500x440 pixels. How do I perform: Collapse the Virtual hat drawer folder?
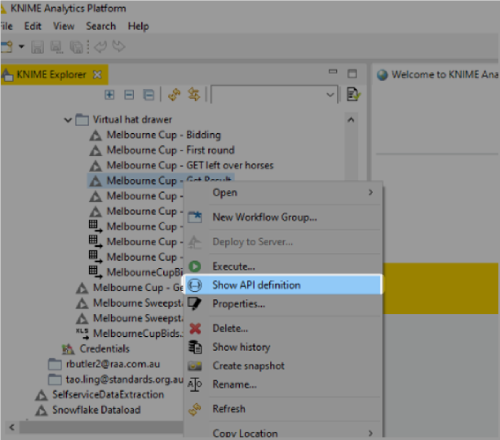pos(68,120)
